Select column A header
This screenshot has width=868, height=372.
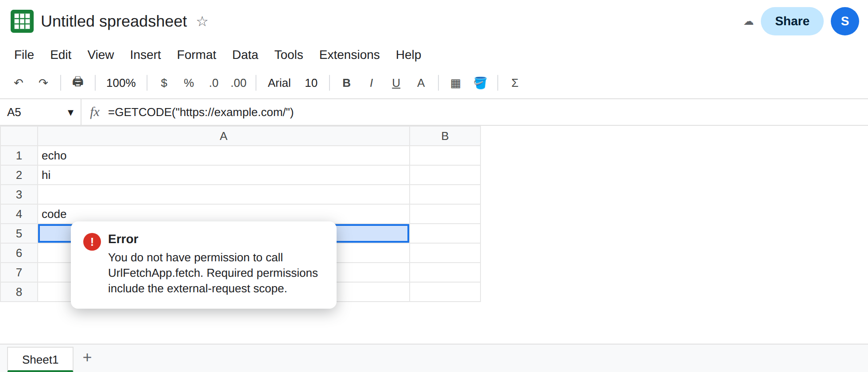(x=224, y=136)
